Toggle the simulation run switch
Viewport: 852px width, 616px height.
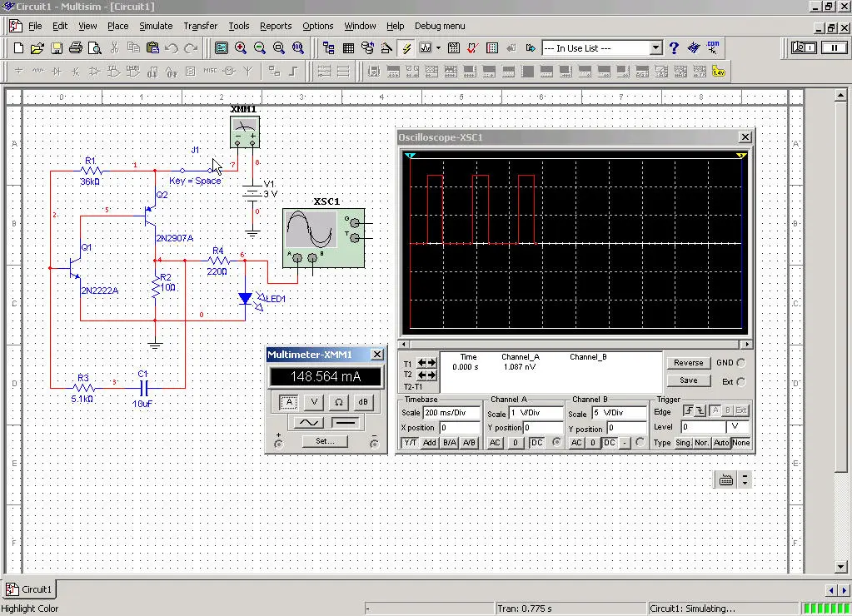[805, 47]
